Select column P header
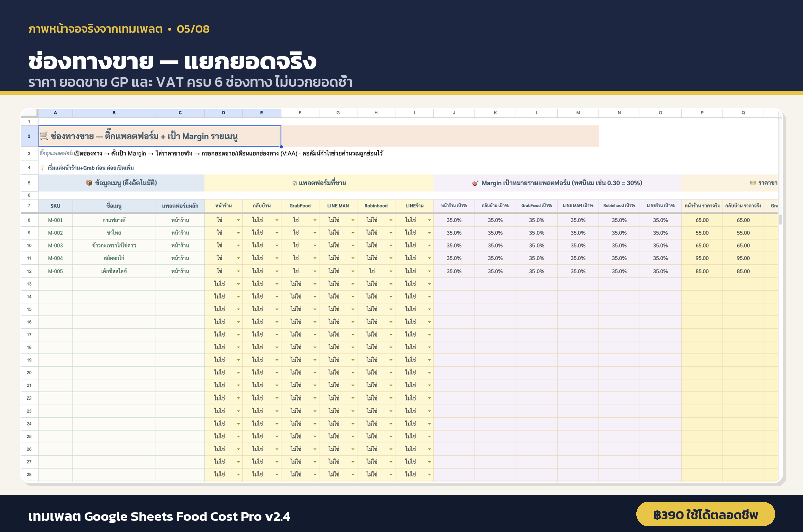This screenshot has height=532, width=803. pos(702,113)
